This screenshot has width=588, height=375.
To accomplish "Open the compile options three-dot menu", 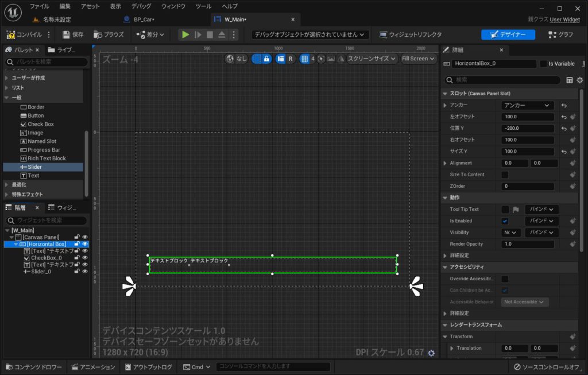I will 49,34.
